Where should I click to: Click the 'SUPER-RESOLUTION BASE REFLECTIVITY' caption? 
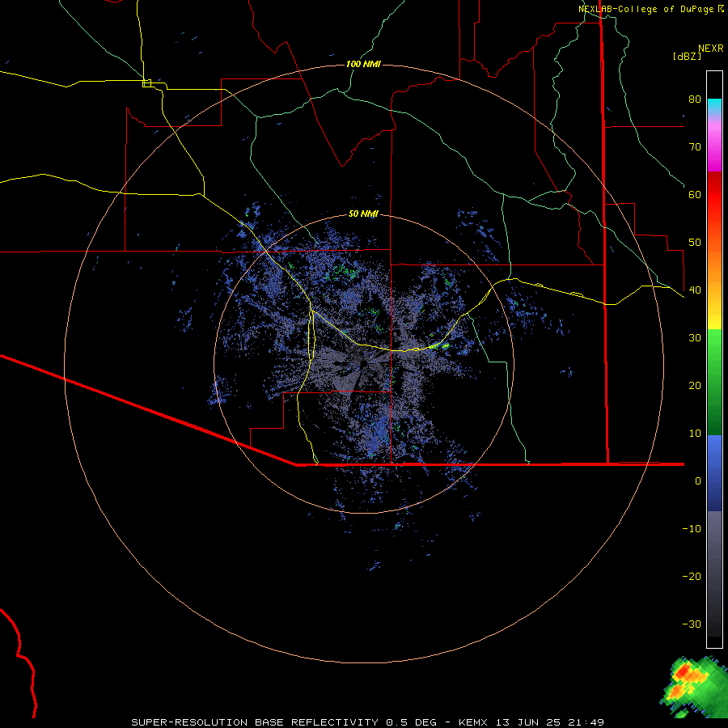255,722
